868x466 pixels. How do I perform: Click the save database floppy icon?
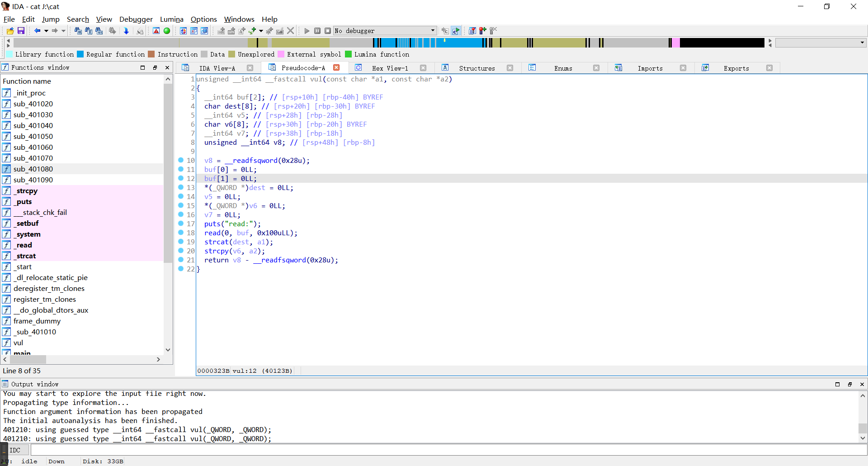coord(21,31)
